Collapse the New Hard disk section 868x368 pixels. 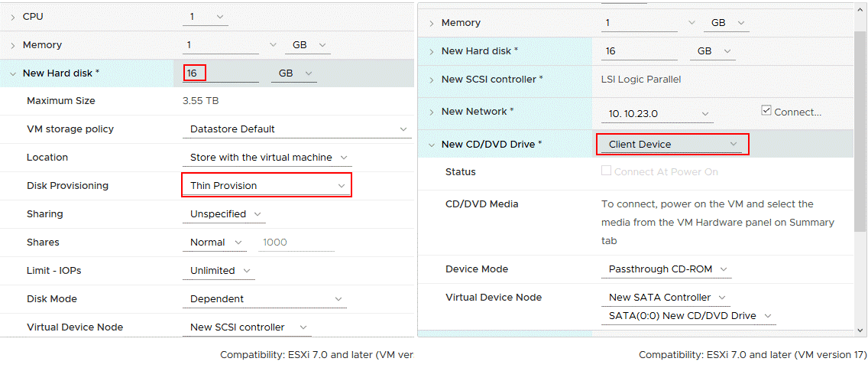pos(13,73)
